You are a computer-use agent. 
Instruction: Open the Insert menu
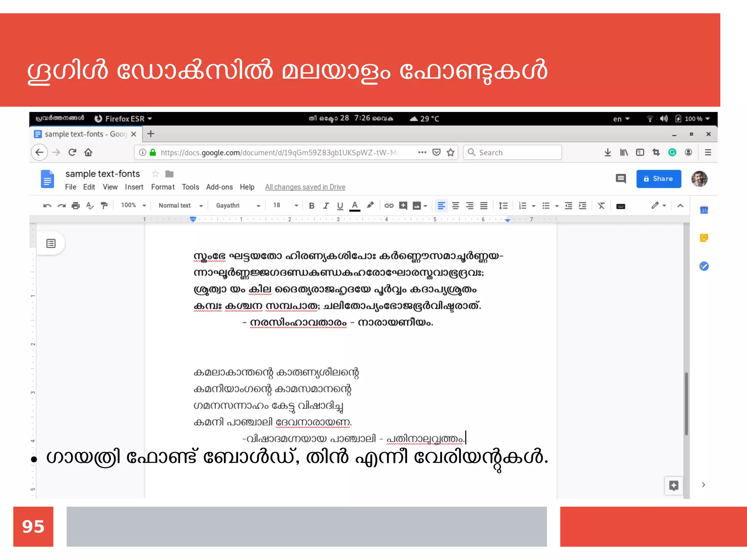[x=134, y=187]
